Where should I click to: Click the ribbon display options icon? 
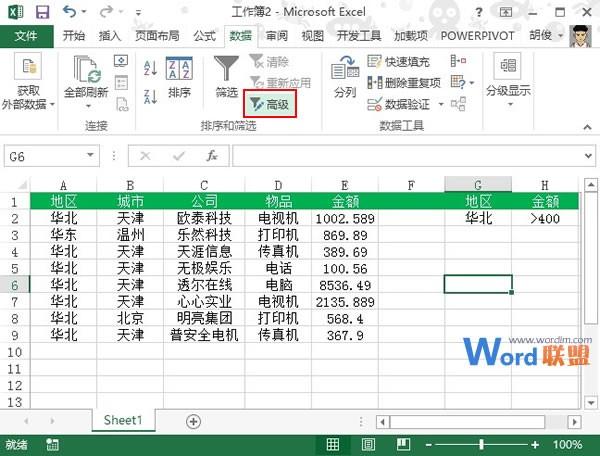(505, 12)
